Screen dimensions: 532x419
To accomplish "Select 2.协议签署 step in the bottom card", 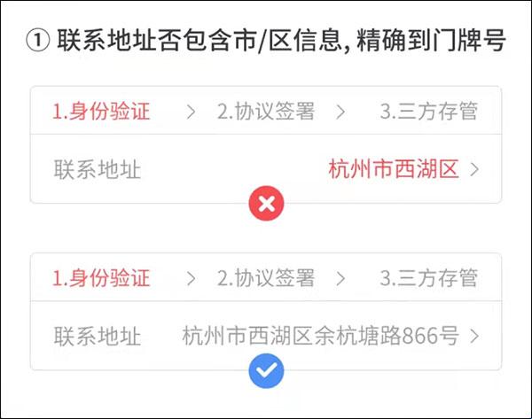I will coord(266,278).
